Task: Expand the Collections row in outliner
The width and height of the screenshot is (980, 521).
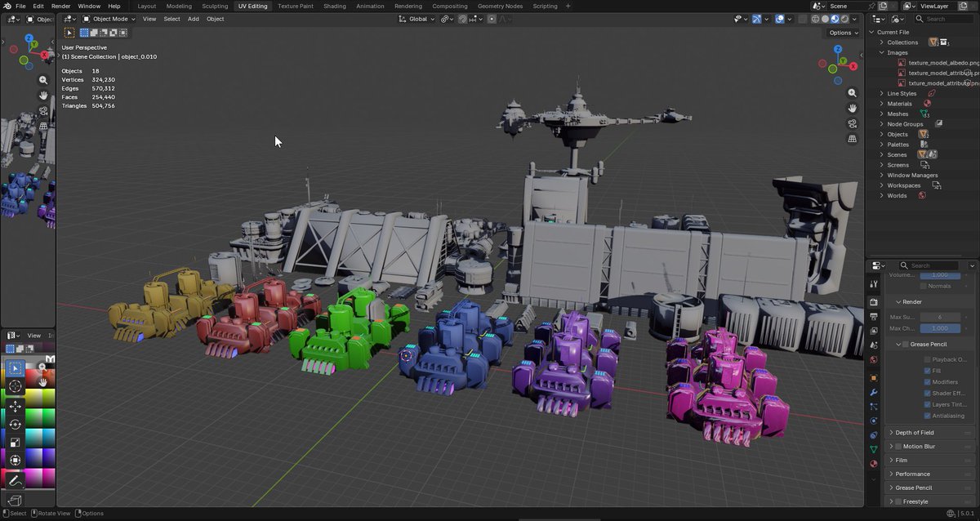Action: pos(882,42)
